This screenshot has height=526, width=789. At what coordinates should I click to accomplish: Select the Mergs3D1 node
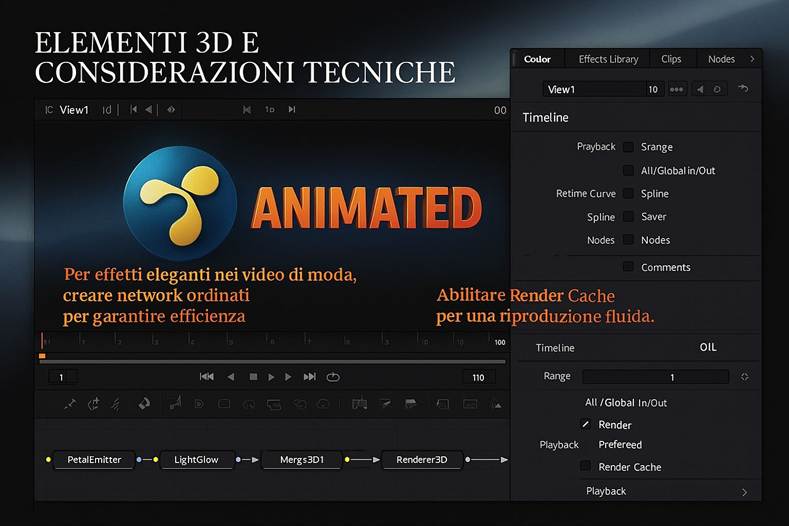[x=302, y=460]
